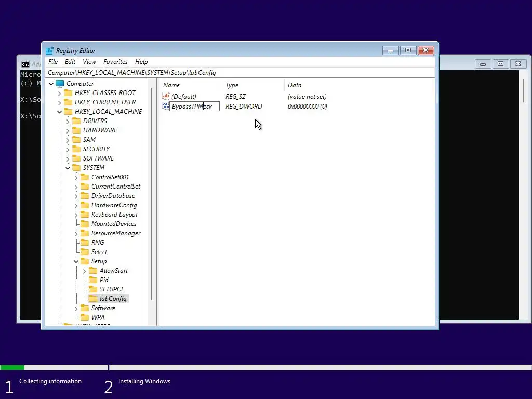
Task: Expand the SECURITY key arrow
Action: point(68,149)
